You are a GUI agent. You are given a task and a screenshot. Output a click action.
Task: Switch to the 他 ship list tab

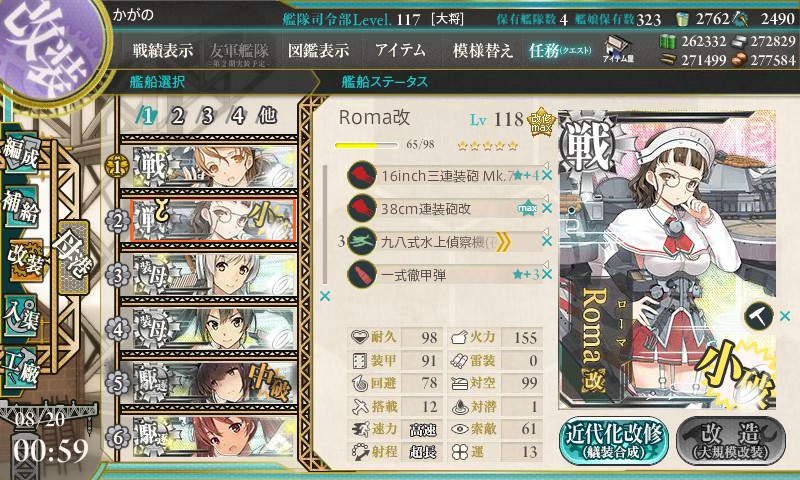267,116
